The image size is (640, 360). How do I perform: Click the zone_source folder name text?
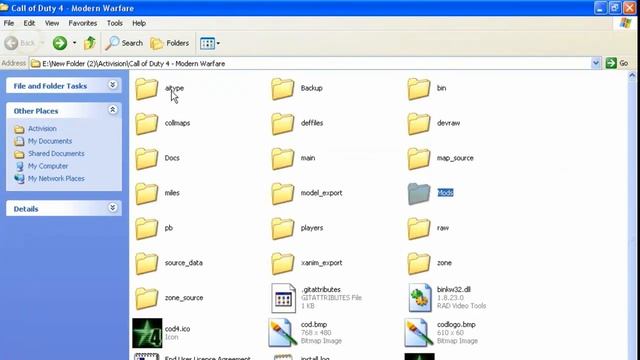click(184, 298)
